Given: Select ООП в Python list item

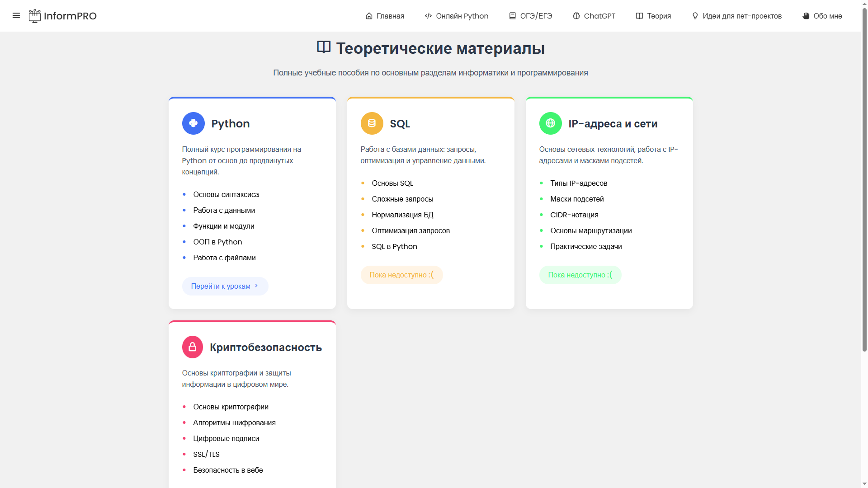Looking at the screenshot, I should (218, 242).
